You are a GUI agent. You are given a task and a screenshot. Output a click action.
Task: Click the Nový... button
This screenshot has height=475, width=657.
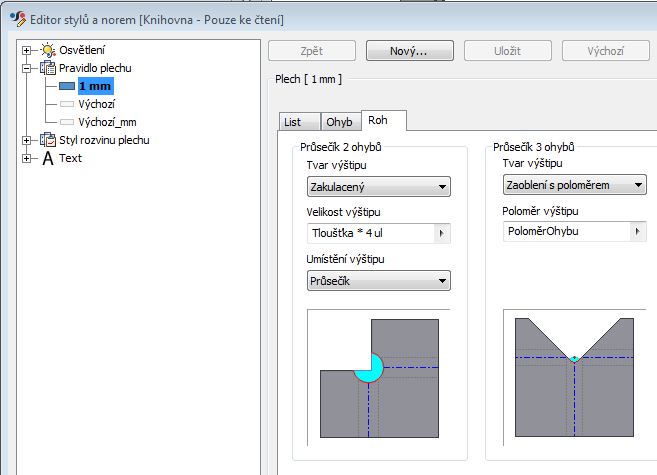[410, 50]
